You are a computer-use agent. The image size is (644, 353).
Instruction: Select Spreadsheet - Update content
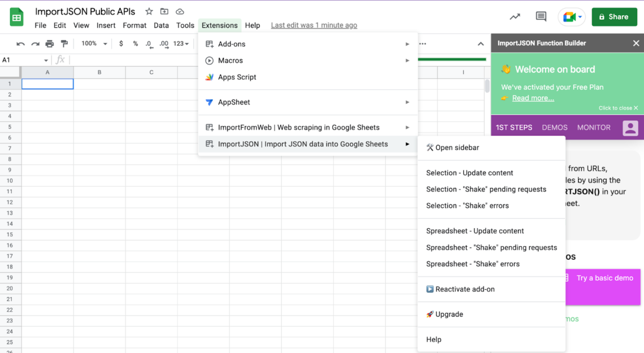point(475,231)
